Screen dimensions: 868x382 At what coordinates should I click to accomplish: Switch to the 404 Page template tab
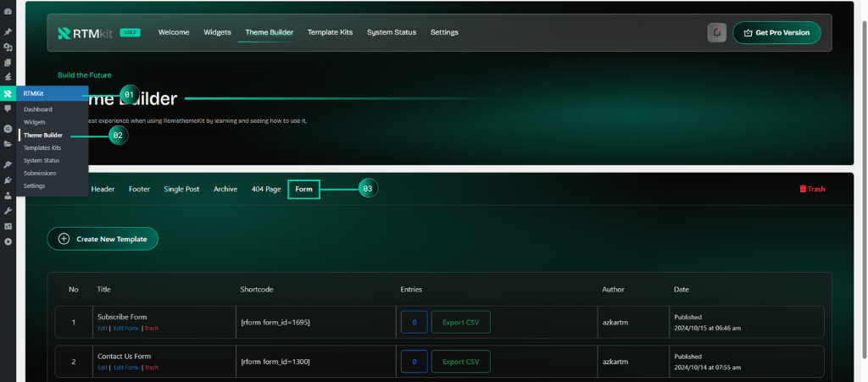(x=266, y=189)
